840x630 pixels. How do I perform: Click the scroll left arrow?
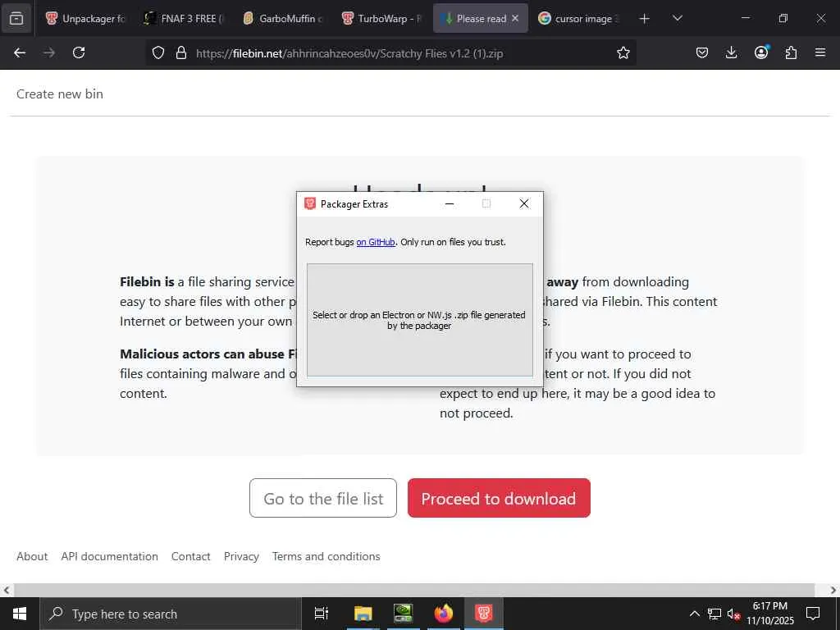click(7, 591)
